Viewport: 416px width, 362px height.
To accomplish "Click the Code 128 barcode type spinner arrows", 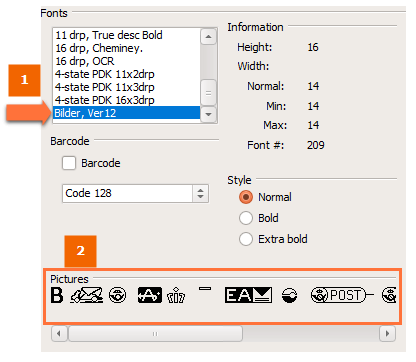I will pyautogui.click(x=200, y=193).
